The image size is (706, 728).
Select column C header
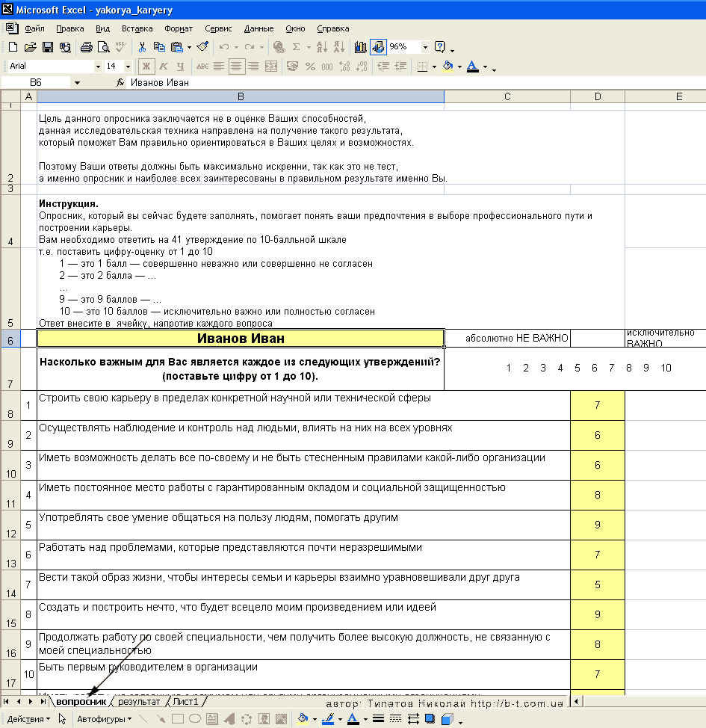coord(507,96)
